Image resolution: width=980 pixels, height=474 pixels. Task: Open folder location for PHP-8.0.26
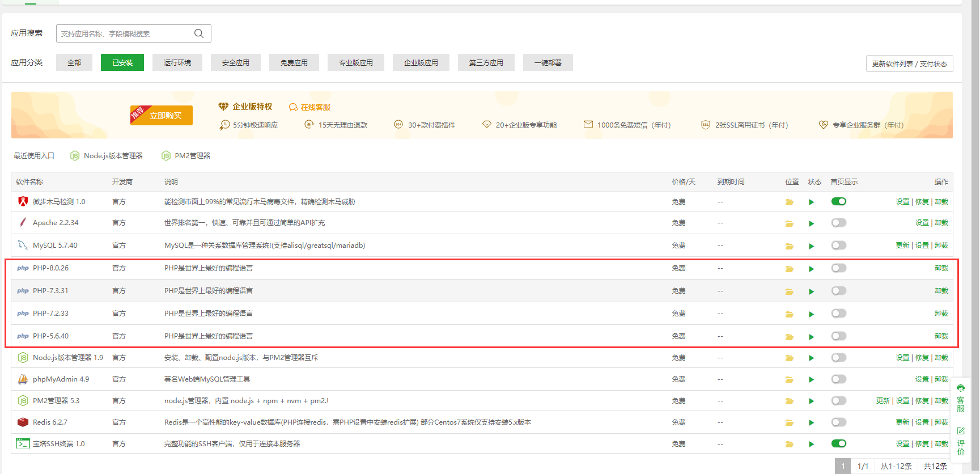pyautogui.click(x=789, y=269)
